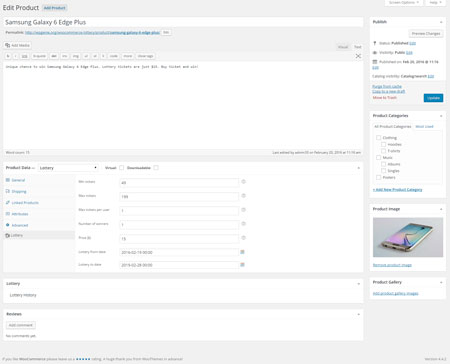The width and height of the screenshot is (450, 364).
Task: Open the Advanced product data tab
Action: pos(20,225)
